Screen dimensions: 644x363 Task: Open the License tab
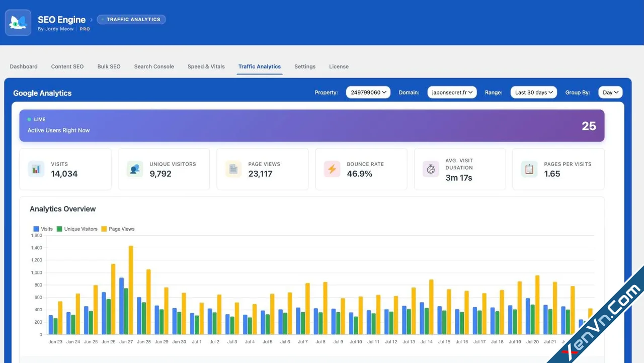(339, 66)
